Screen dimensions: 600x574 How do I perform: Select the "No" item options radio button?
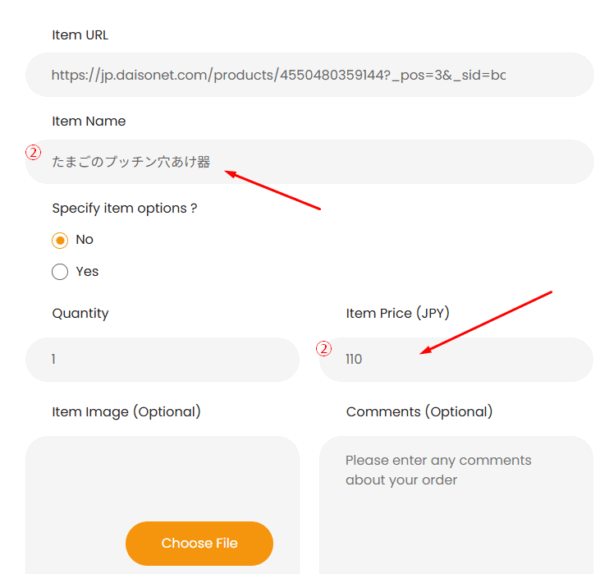pos(60,240)
